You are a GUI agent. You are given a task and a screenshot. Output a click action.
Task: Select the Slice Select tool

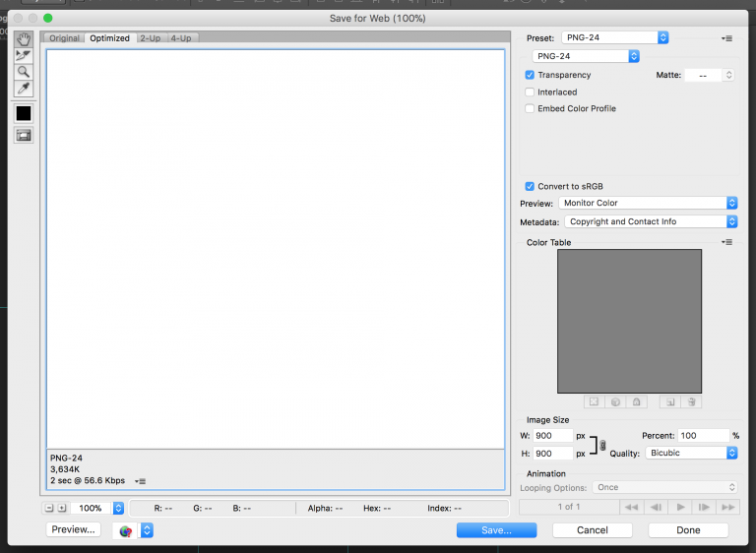(x=24, y=55)
